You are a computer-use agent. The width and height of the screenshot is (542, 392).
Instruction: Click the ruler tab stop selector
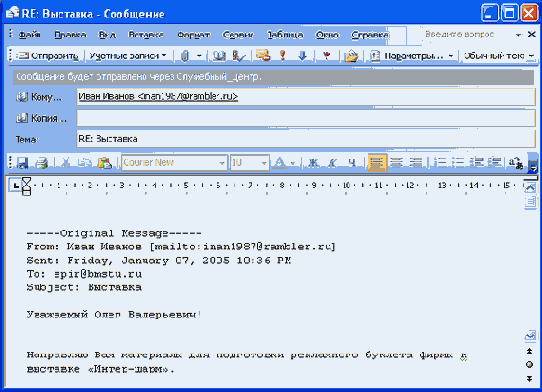[15, 186]
